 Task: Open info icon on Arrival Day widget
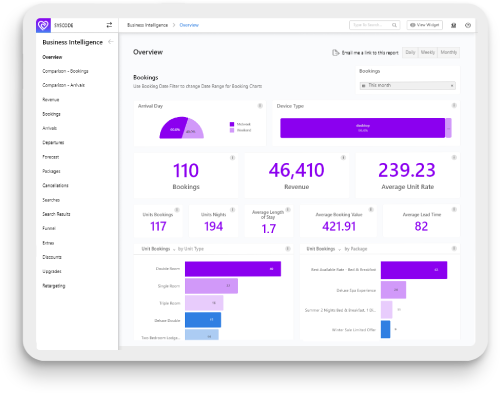(x=260, y=106)
